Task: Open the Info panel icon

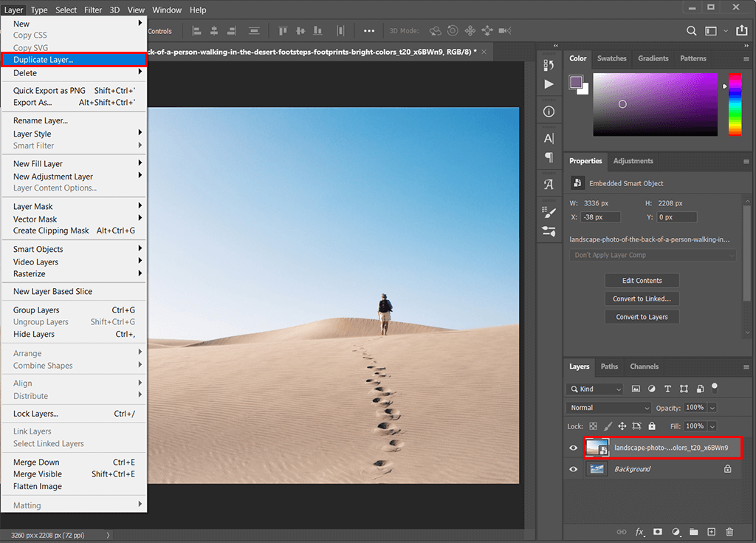Action: pyautogui.click(x=549, y=112)
